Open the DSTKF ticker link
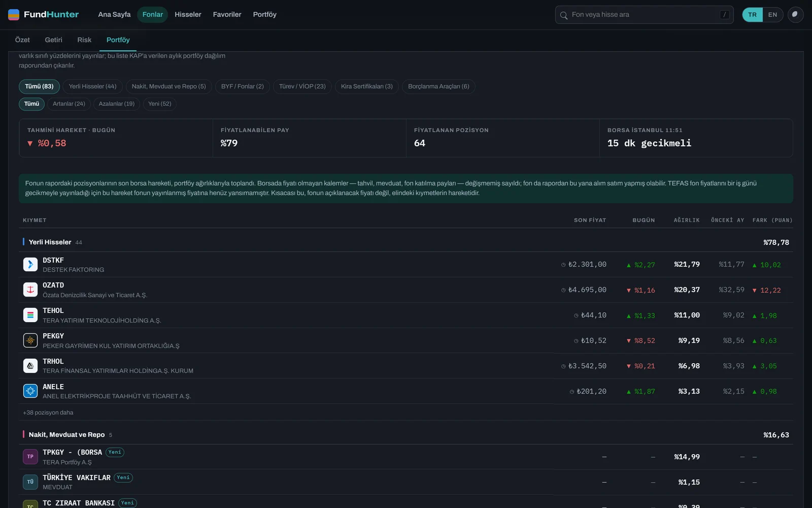Viewport: 812px width, 508px height. (53, 260)
